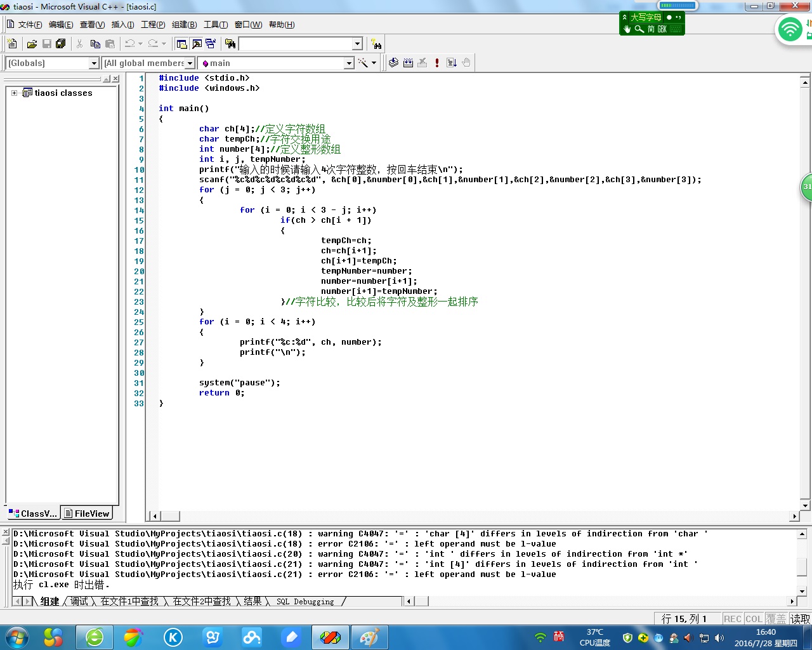Click the Save All icon
Screen dimensions: 812x650
[61, 44]
